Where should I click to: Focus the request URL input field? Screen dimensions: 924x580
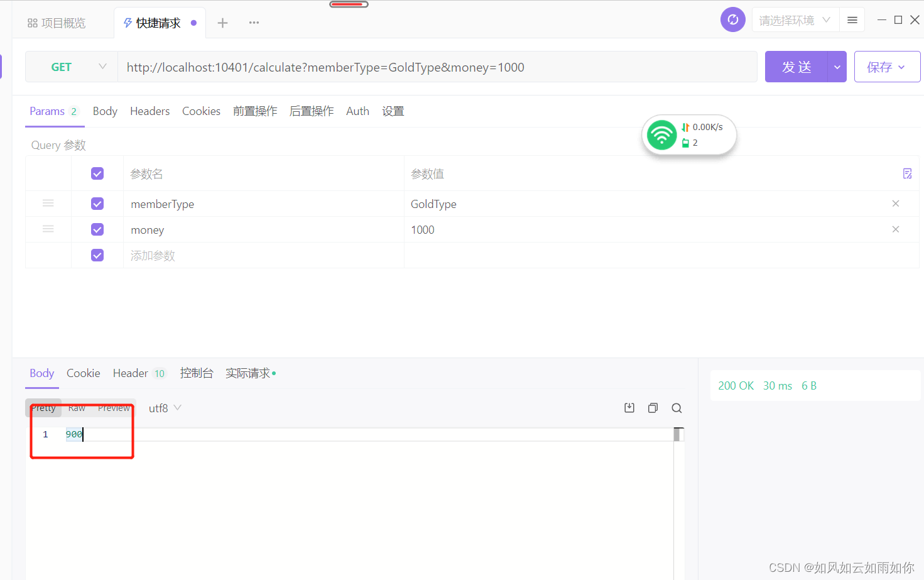(437, 67)
